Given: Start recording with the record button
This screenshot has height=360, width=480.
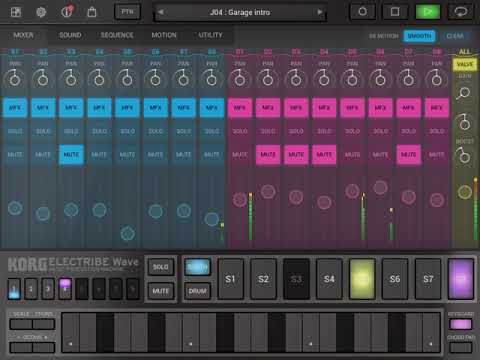Looking at the screenshot, I should coord(363,12).
